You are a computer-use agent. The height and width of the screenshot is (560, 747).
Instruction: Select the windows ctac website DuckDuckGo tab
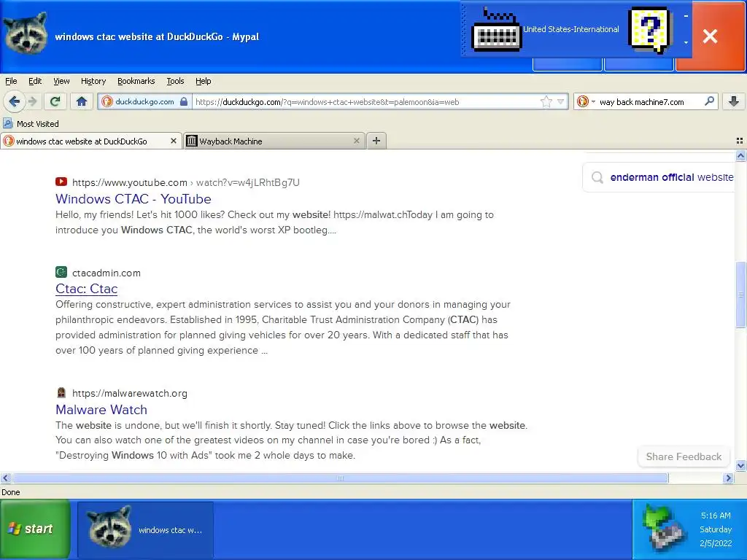pos(91,141)
